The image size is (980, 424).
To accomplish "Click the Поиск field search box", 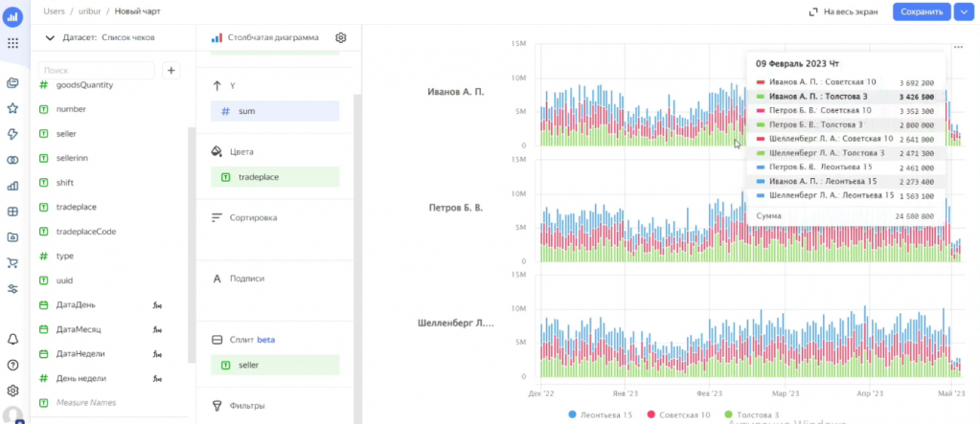I will pyautogui.click(x=96, y=71).
